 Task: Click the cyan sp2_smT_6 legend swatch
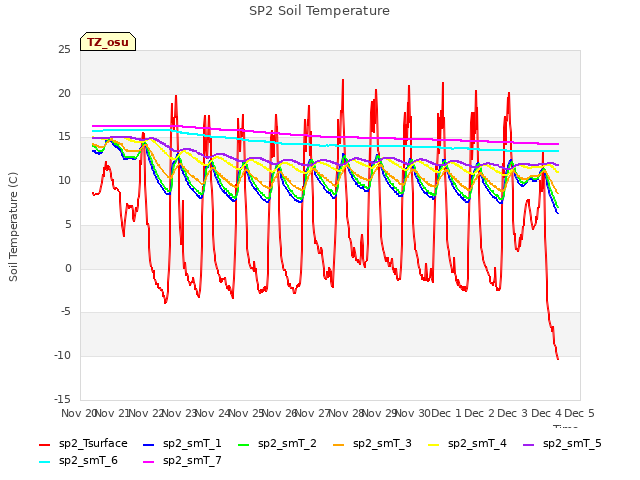(44, 462)
